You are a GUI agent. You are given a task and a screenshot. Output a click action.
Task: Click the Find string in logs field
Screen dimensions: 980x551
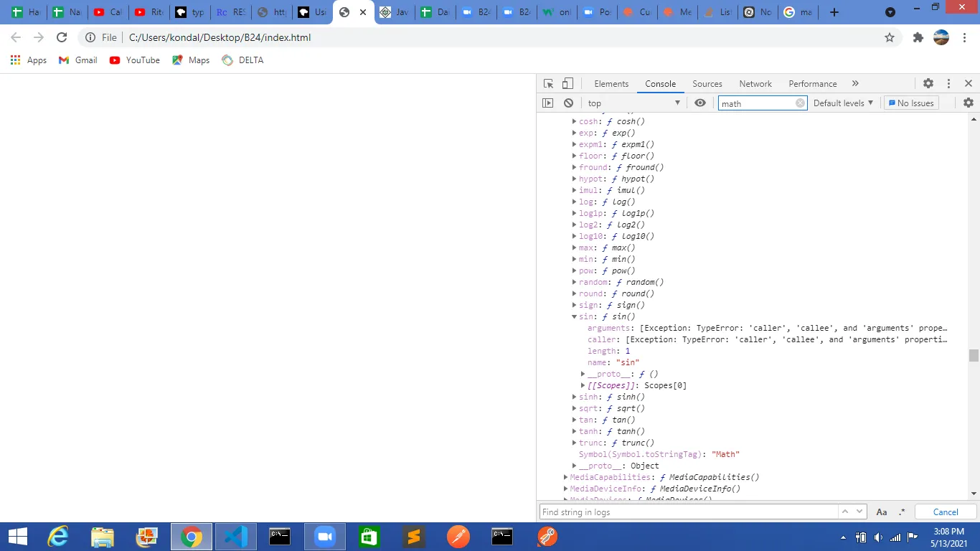coord(687,512)
